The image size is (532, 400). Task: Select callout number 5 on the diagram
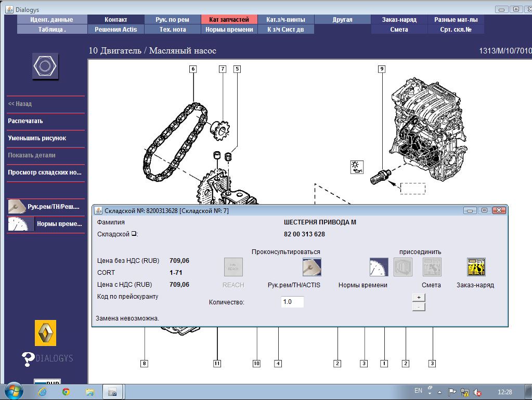click(237, 69)
